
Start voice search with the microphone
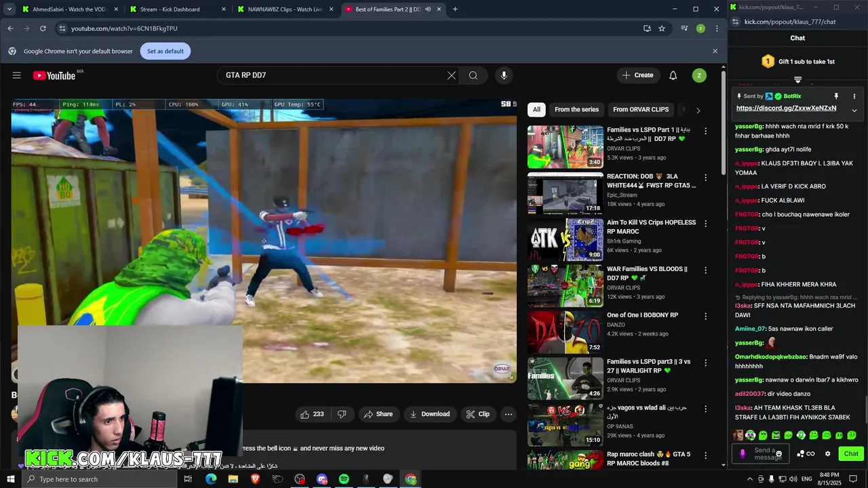pyautogui.click(x=504, y=75)
